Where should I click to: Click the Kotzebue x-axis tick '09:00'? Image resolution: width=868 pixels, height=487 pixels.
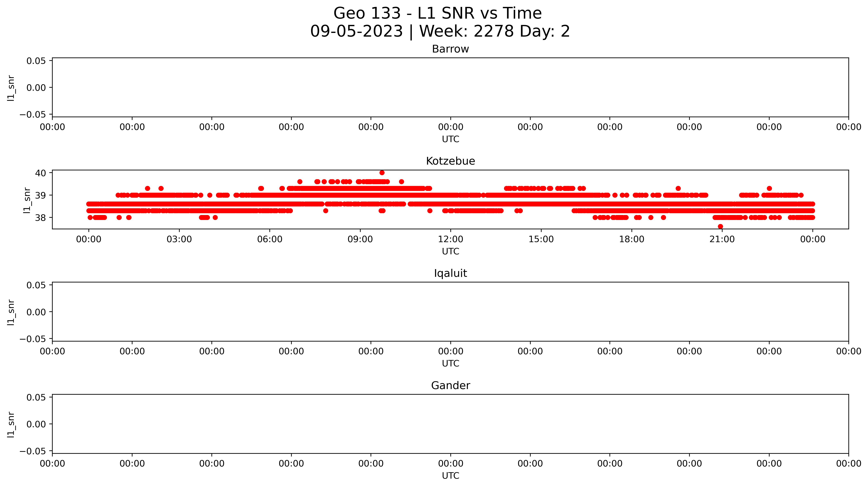pos(360,240)
